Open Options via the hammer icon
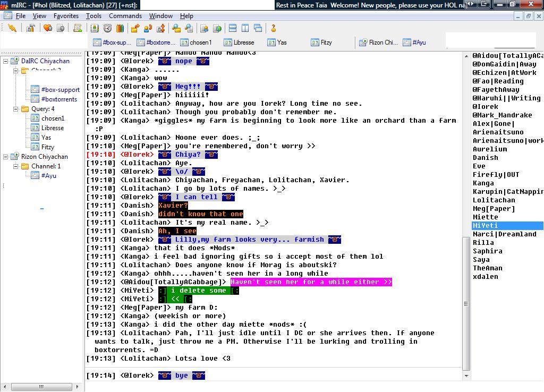This screenshot has height=392, width=544. tap(30, 28)
